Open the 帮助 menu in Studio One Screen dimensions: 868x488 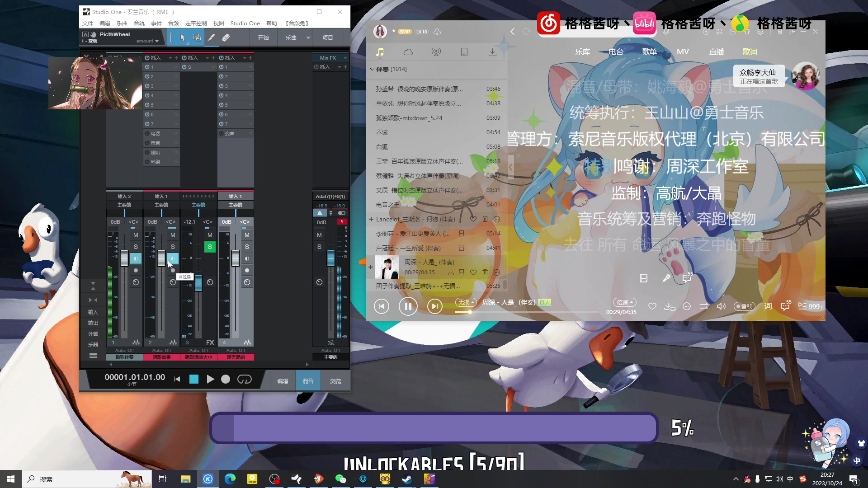click(x=272, y=23)
